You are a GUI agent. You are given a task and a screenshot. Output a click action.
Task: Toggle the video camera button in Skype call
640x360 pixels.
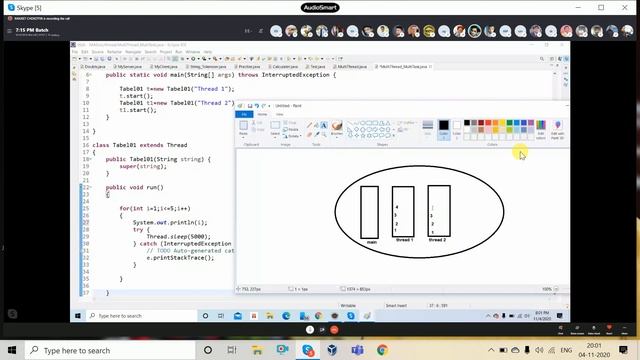[322, 330]
